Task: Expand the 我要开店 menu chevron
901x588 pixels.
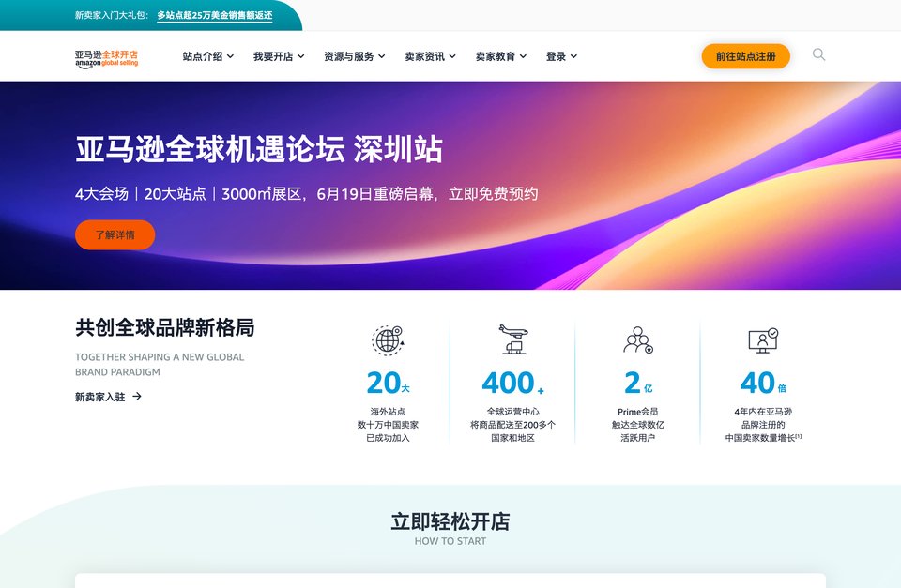Action: click(301, 56)
